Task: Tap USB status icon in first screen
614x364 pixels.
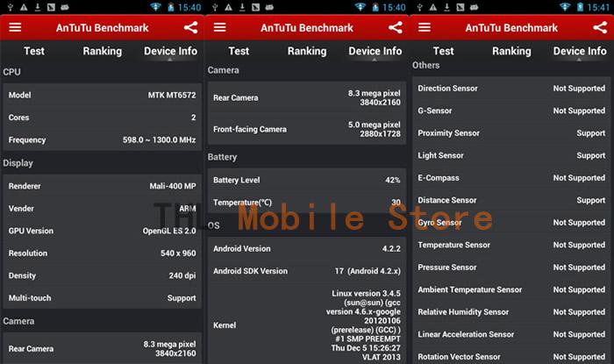Action: tap(11, 7)
